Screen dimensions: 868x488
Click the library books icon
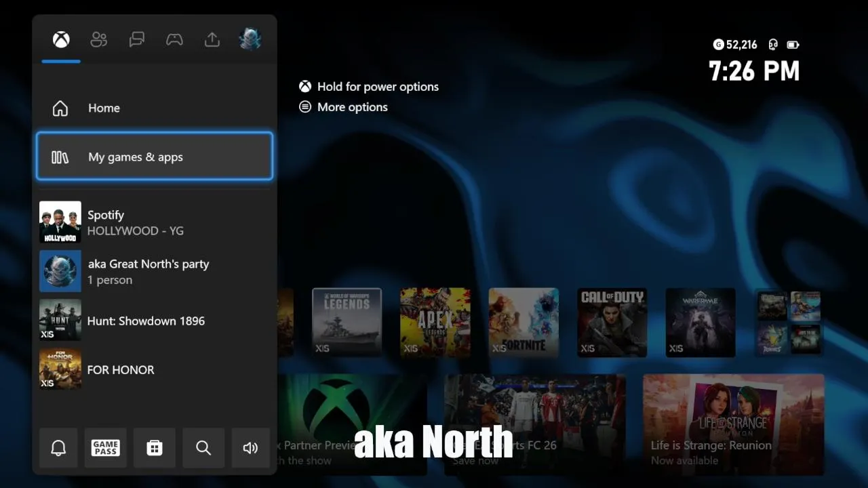coord(60,157)
